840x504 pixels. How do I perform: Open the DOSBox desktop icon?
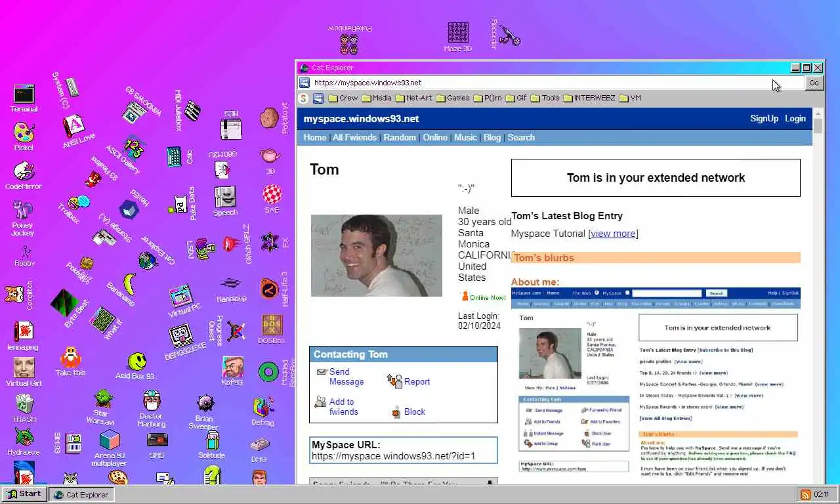(x=272, y=330)
